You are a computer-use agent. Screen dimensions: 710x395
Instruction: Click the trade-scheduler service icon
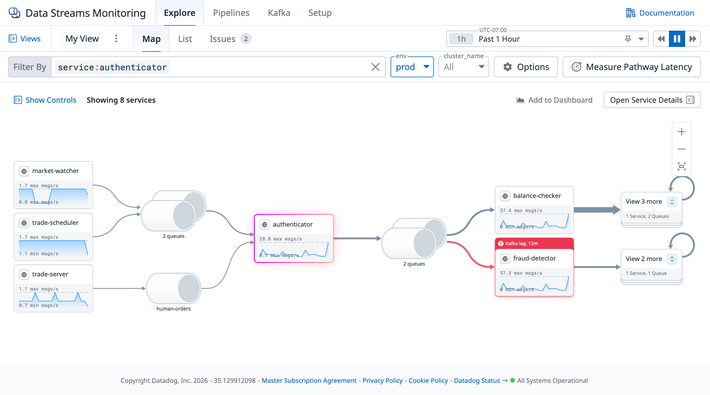[24, 223]
